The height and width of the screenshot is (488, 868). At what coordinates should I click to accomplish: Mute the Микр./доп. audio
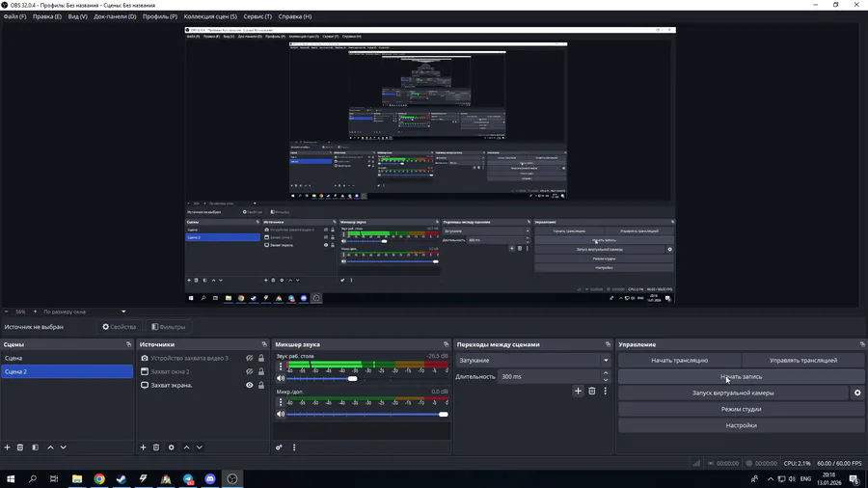coord(281,414)
